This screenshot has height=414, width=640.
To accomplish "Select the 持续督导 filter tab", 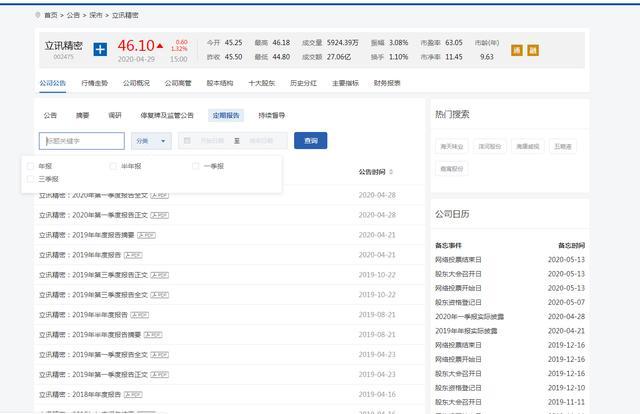I will [271, 116].
